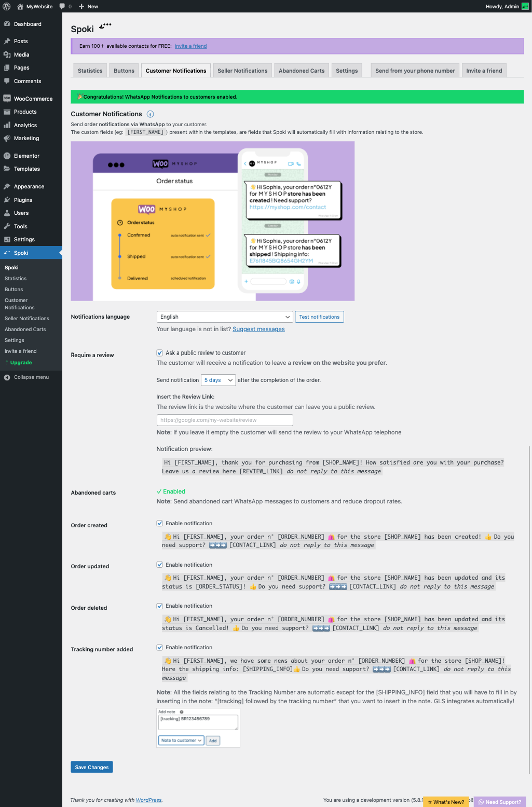
Task: Click the Spoki preview illustration image
Action: tap(213, 221)
